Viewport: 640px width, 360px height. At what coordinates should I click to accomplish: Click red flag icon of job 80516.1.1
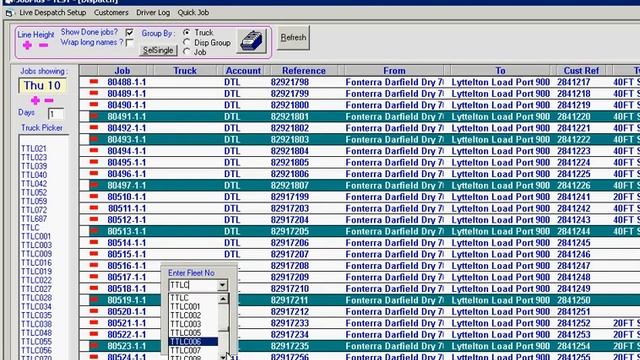[94, 265]
